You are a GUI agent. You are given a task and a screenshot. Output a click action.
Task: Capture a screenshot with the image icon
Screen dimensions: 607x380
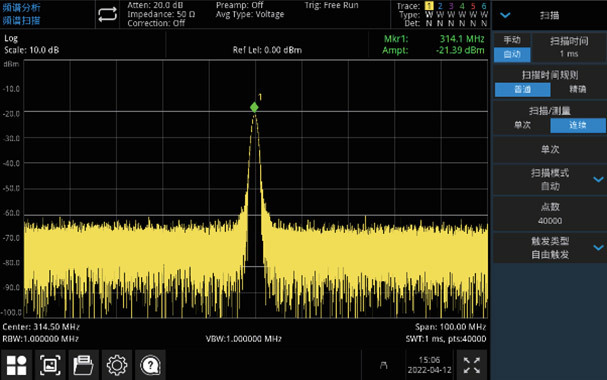(50, 365)
